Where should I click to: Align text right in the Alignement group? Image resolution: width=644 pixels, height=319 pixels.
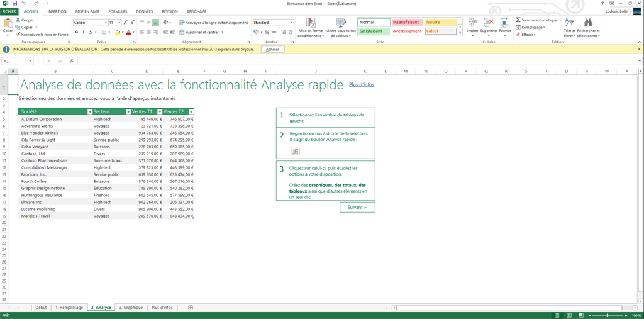click(155, 32)
